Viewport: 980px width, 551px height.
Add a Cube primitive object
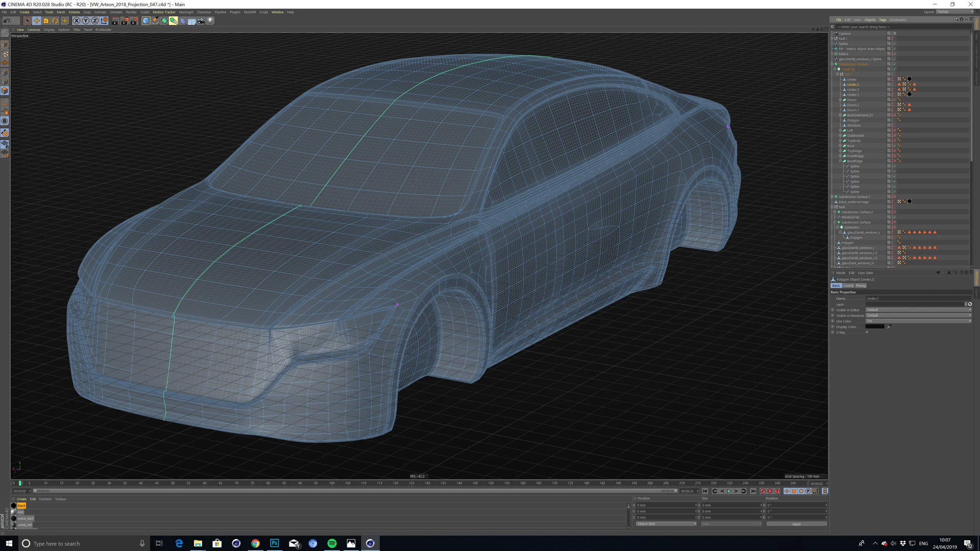(x=146, y=21)
